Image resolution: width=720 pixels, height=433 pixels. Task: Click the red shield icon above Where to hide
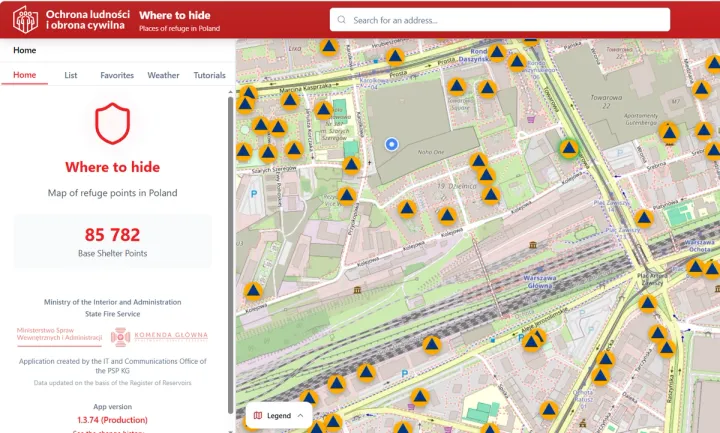(x=112, y=124)
